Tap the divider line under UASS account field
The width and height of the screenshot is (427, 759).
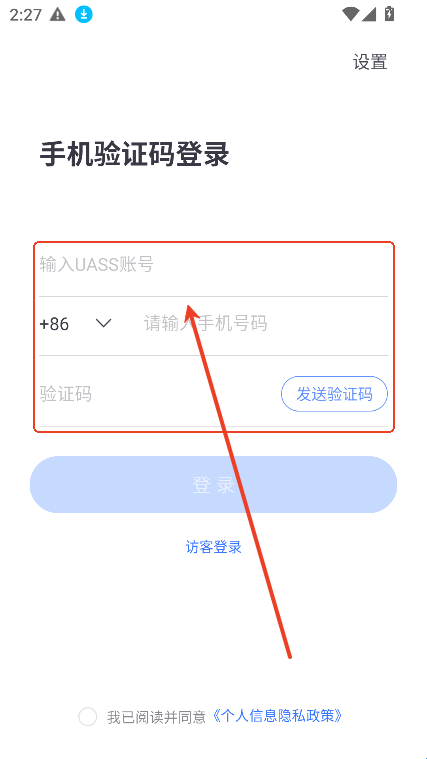pyautogui.click(x=214, y=296)
